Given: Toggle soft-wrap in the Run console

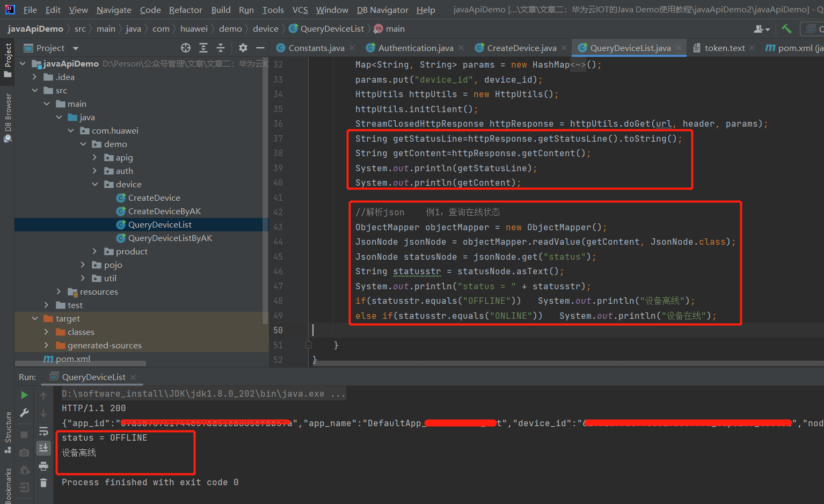Looking at the screenshot, I should (43, 431).
